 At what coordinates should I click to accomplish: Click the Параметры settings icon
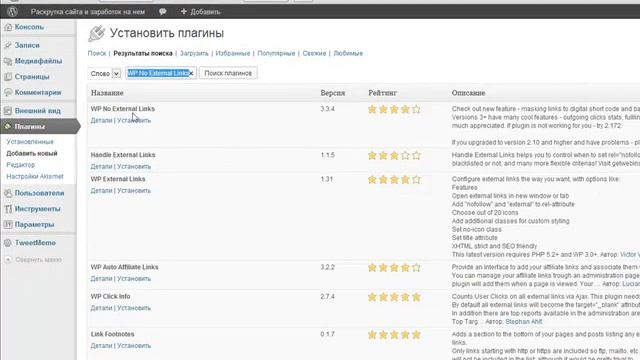[8, 224]
